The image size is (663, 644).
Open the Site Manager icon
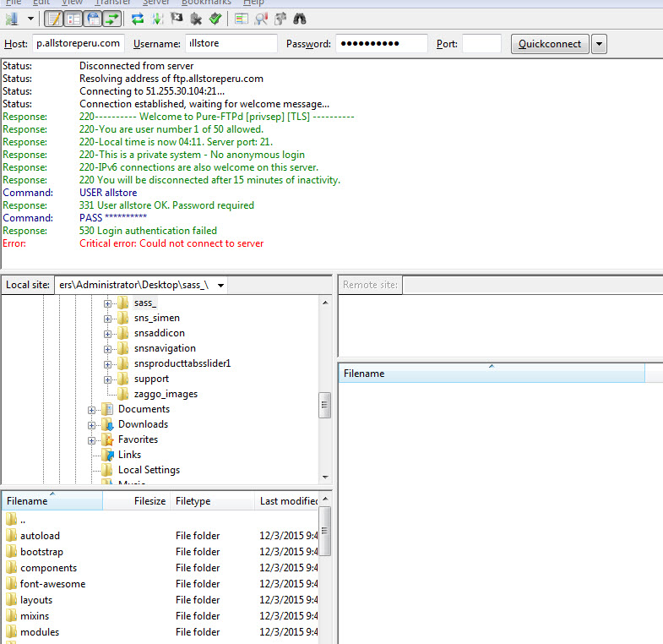12,18
